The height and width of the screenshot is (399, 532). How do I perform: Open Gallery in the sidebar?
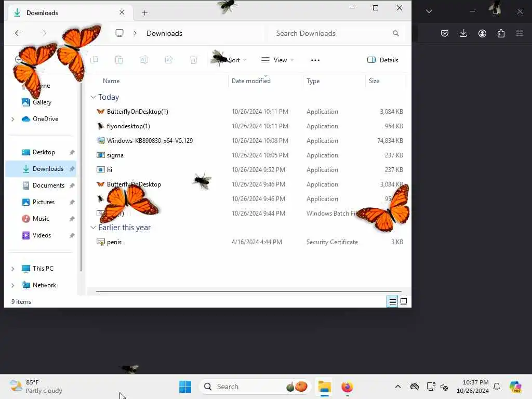coord(41,102)
